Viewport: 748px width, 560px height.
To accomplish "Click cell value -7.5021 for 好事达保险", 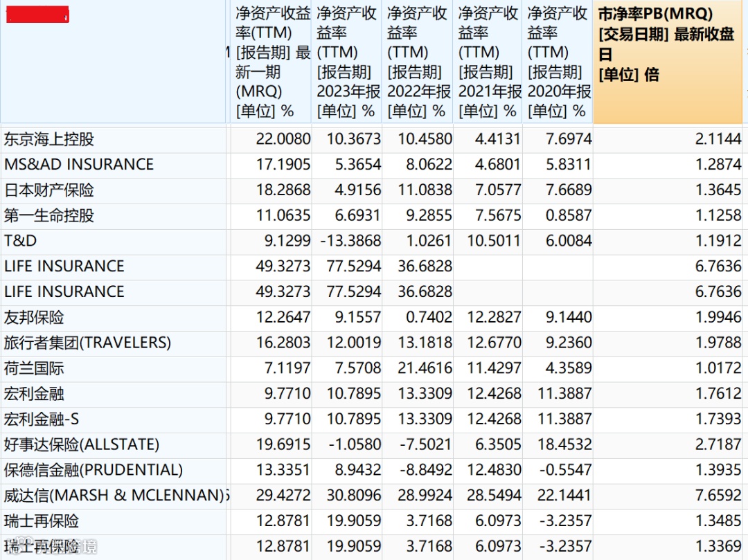I will [x=425, y=444].
